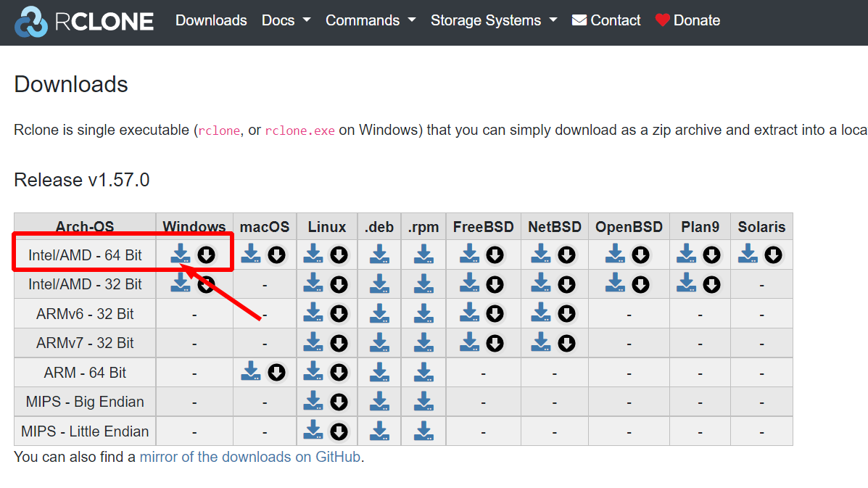Download the .deb package for MIPS Big Endian

[x=380, y=401]
